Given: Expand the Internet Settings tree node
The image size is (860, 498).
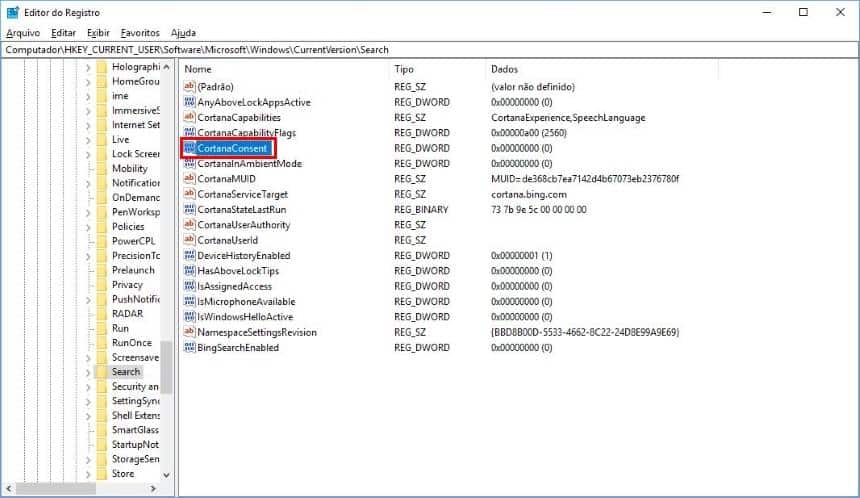Looking at the screenshot, I should [x=88, y=125].
